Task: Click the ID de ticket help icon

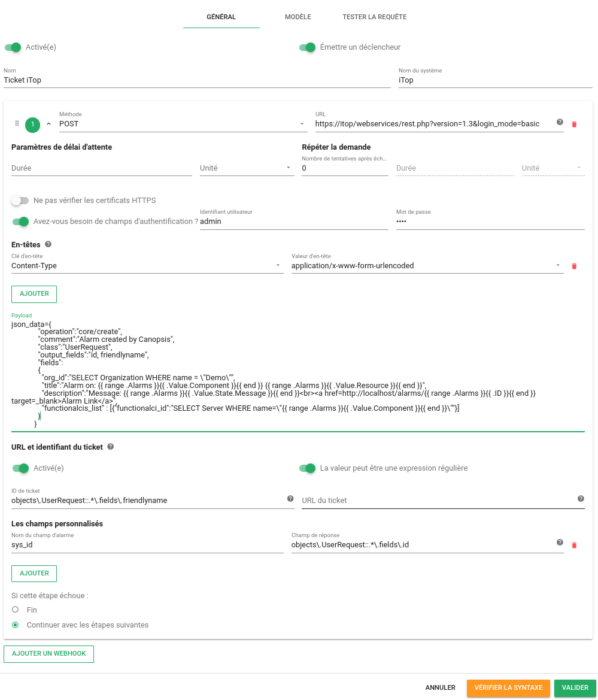Action: tap(290, 499)
